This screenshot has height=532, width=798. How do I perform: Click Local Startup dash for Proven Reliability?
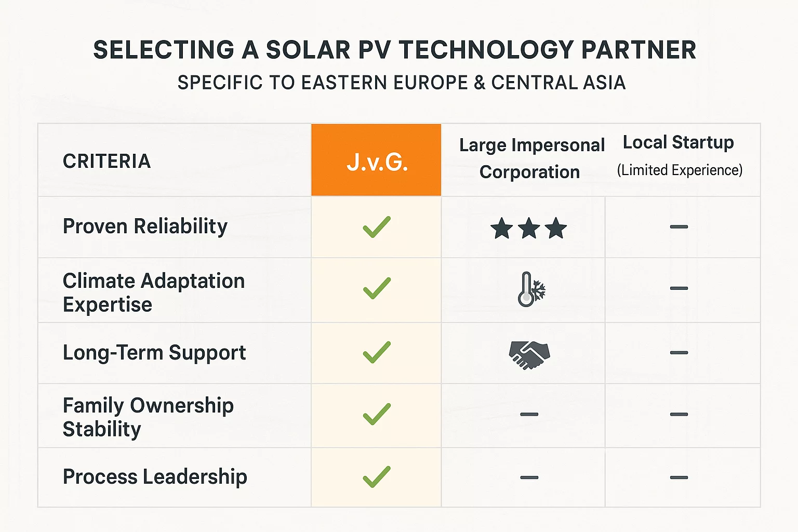[679, 227]
